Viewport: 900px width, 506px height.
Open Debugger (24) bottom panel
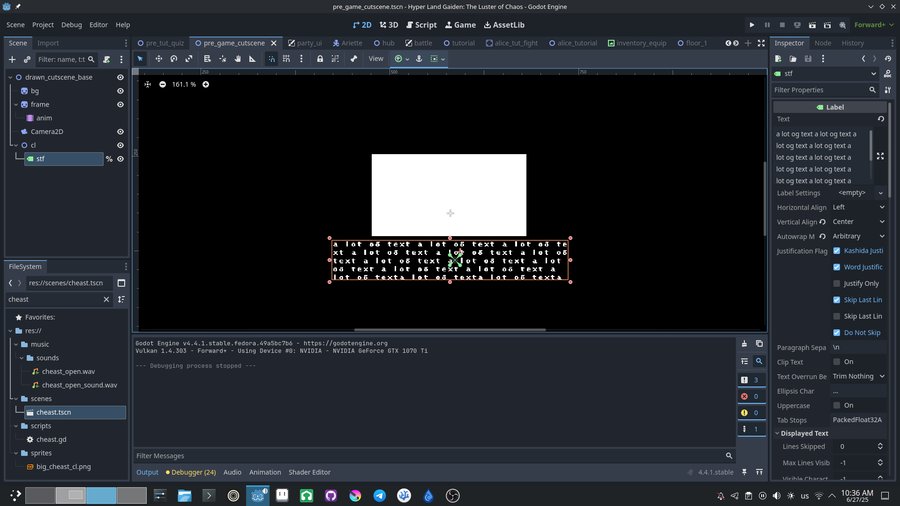191,472
